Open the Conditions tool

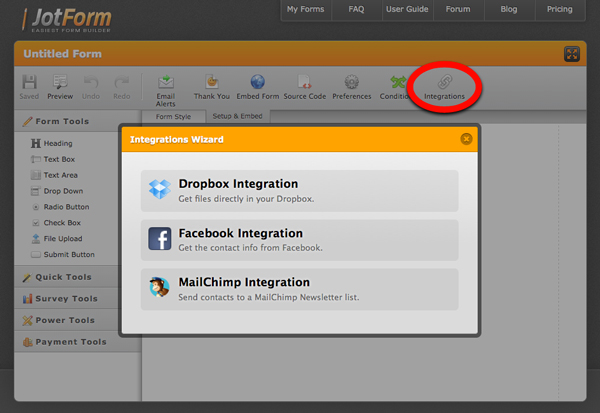tap(395, 87)
